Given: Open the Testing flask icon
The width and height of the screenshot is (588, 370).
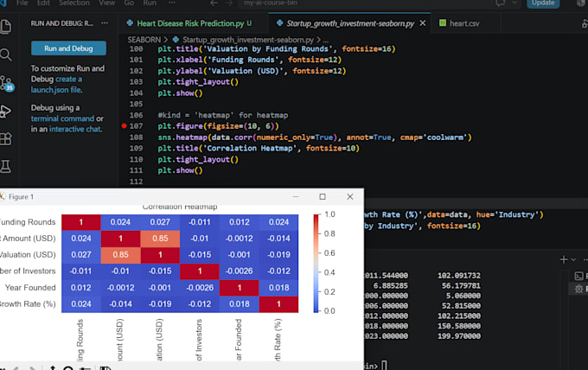Looking at the screenshot, I should click(x=5, y=167).
